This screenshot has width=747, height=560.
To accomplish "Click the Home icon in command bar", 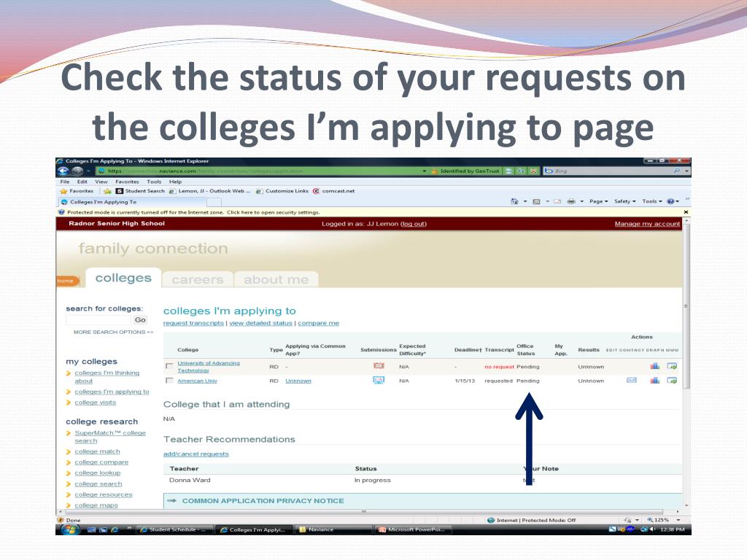I will (x=514, y=201).
